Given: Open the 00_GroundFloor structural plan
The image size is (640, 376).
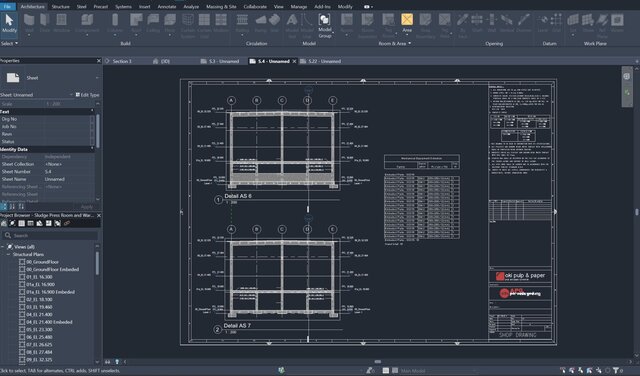Looking at the screenshot, I should 42,262.
